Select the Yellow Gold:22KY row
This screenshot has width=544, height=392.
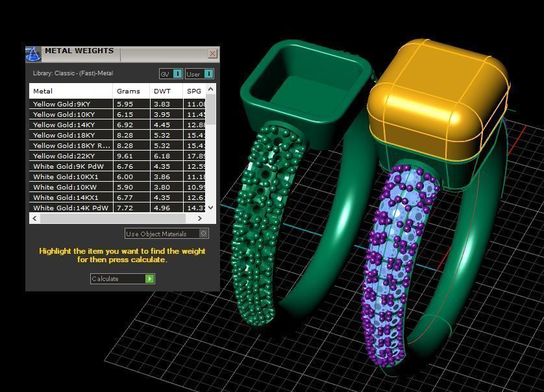click(117, 156)
